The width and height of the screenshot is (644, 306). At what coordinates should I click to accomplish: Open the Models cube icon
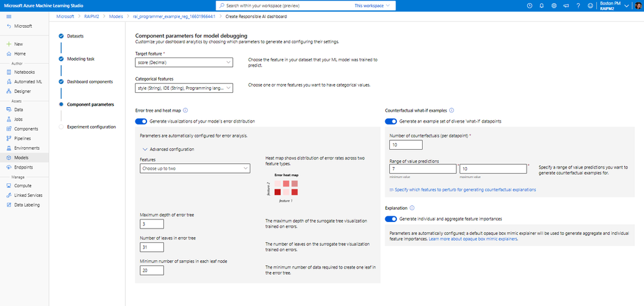[9, 158]
